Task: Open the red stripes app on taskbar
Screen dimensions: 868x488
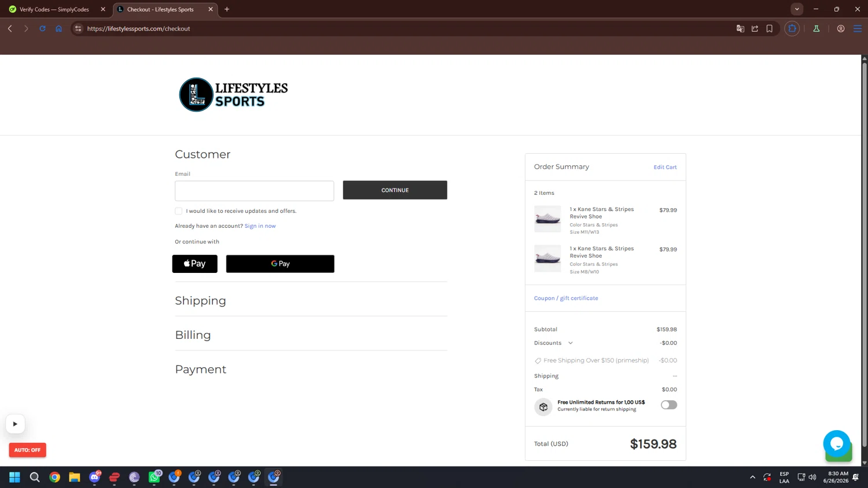Action: (x=115, y=477)
